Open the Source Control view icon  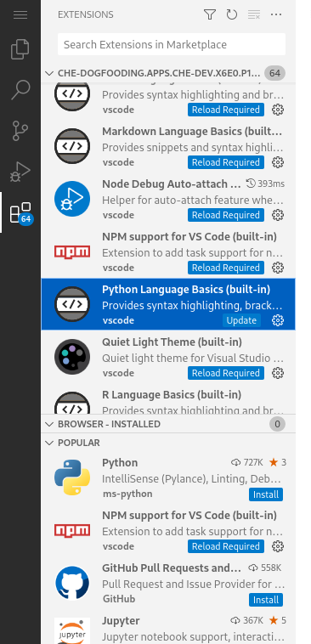pyautogui.click(x=20, y=131)
